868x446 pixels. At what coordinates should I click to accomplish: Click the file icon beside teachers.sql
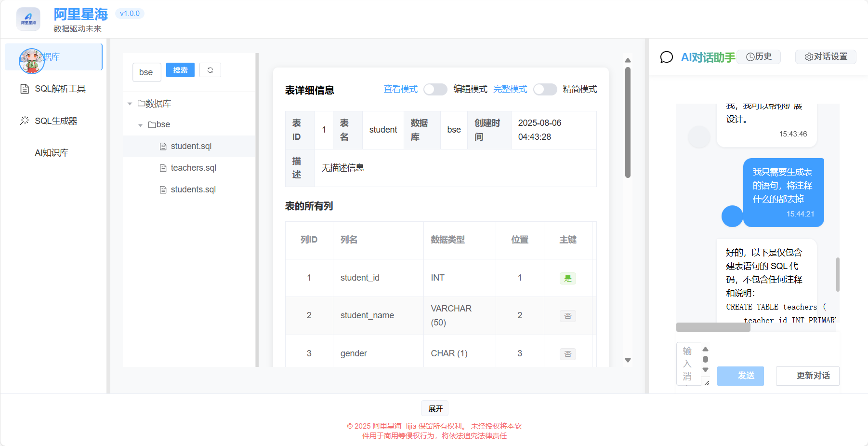click(163, 168)
